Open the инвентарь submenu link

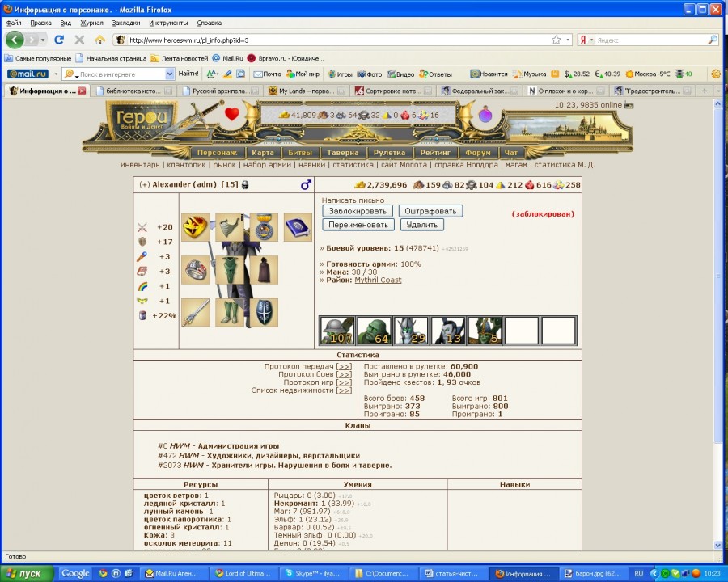140,165
